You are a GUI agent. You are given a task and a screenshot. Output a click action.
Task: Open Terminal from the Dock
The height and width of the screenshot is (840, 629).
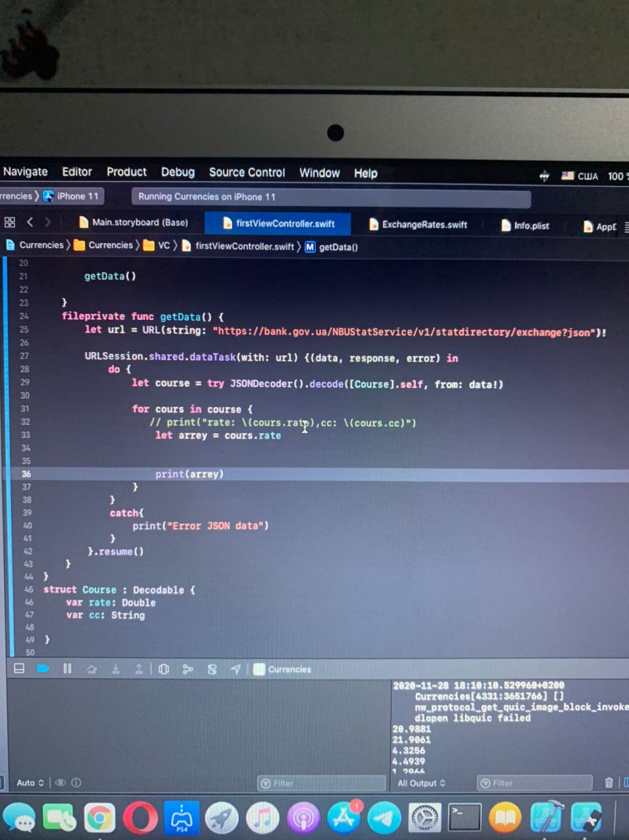[x=465, y=818]
